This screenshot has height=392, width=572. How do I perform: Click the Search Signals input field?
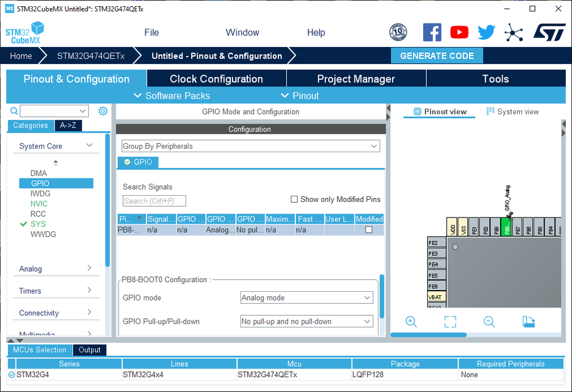(155, 201)
